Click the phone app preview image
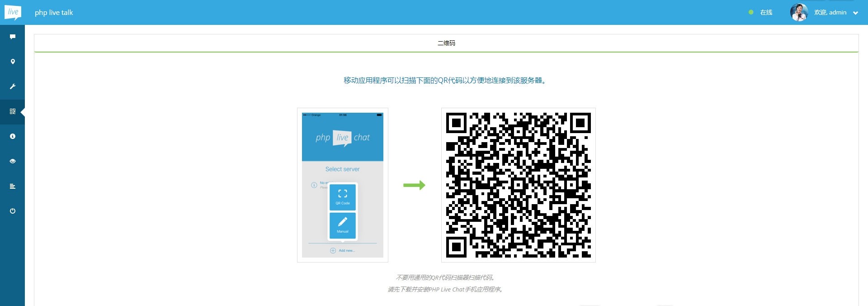The image size is (868, 306). [342, 185]
